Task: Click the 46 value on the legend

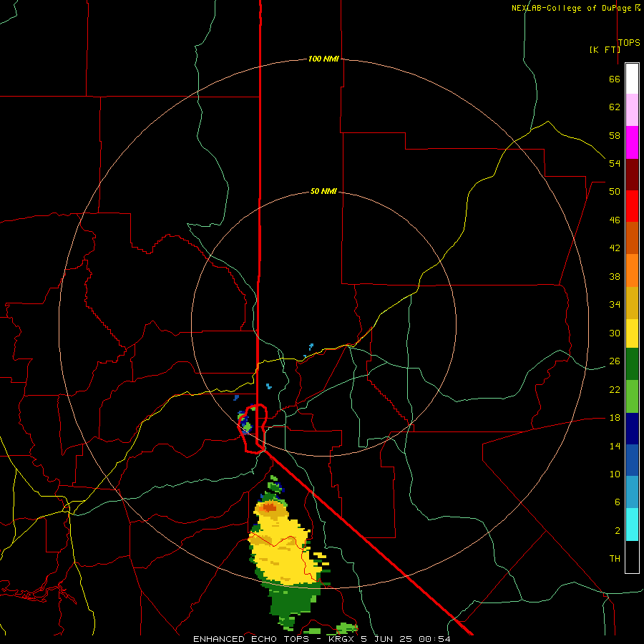Action: (x=615, y=220)
